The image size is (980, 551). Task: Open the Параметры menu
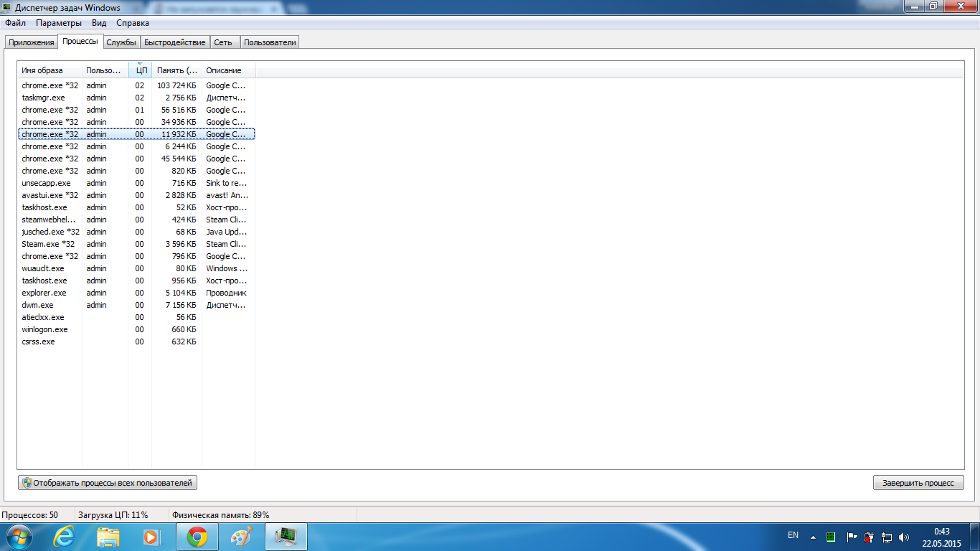pyautogui.click(x=60, y=23)
